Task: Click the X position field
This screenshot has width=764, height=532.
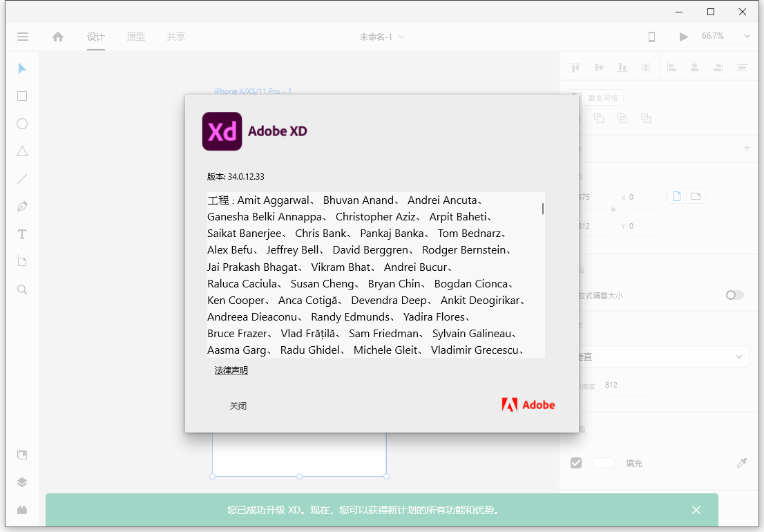Action: click(x=643, y=198)
